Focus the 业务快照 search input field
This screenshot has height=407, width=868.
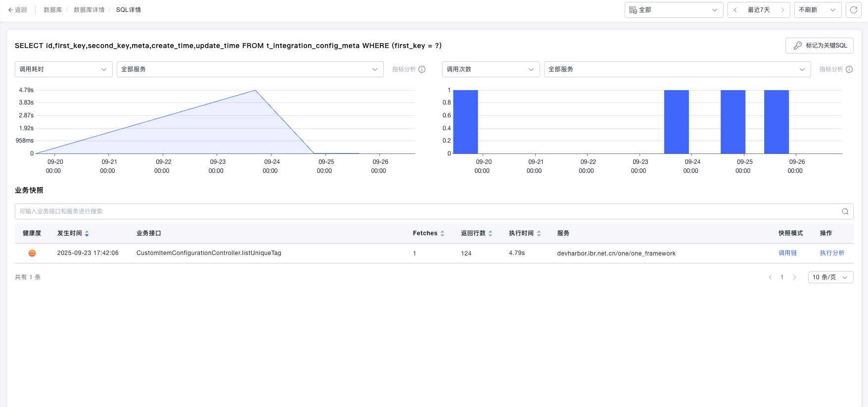425,211
